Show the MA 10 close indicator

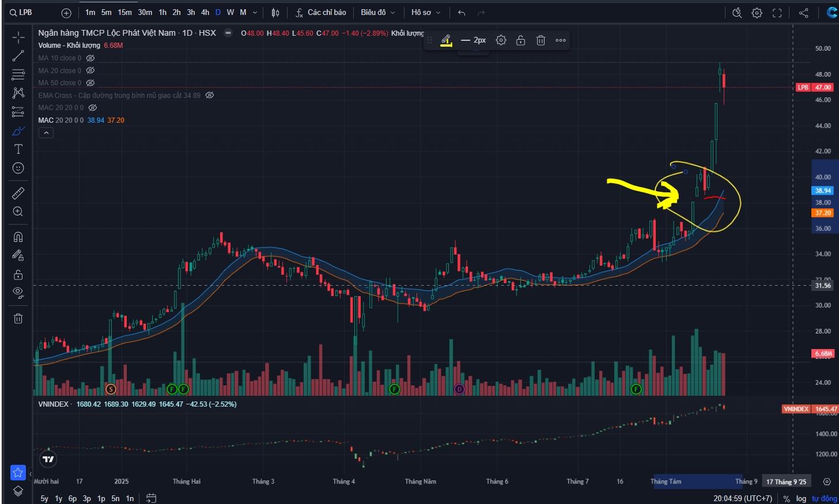pyautogui.click(x=90, y=58)
